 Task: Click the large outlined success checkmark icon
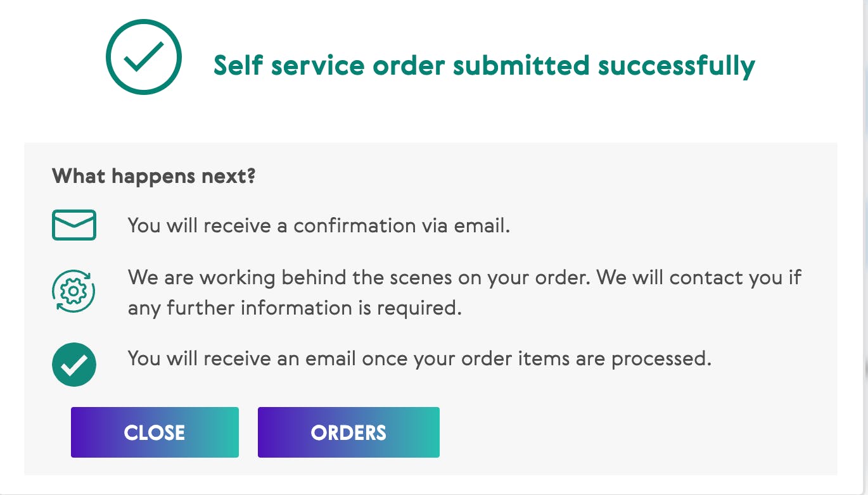(x=144, y=57)
